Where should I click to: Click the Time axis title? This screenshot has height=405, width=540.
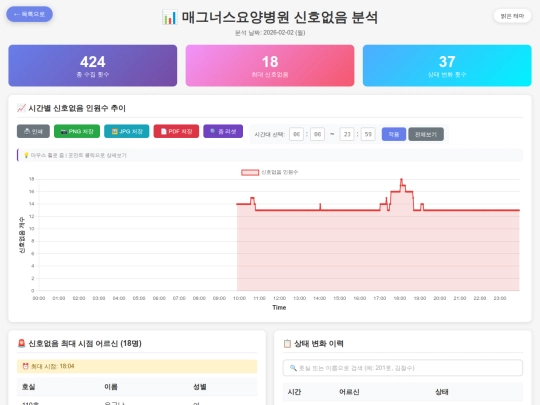(x=279, y=308)
